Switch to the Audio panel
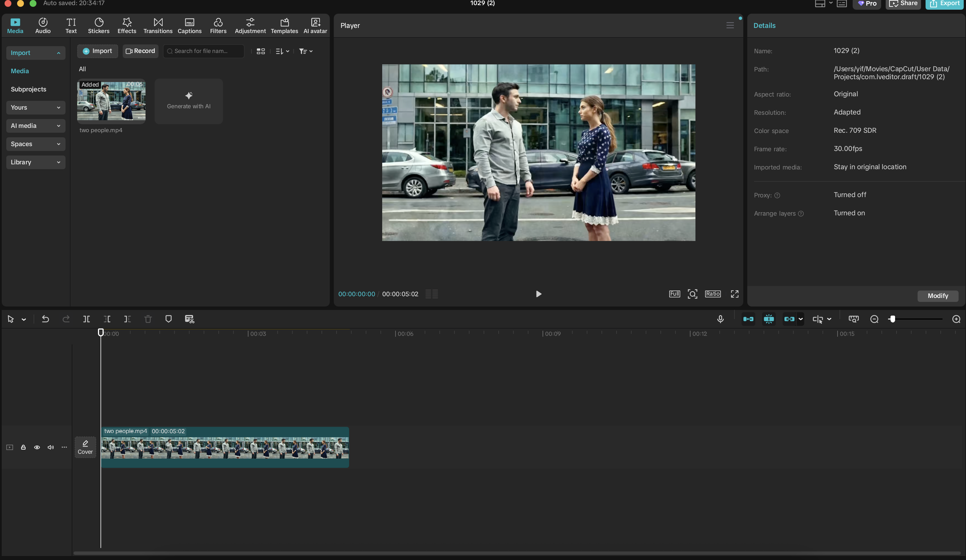Viewport: 966px width, 560px height. tap(42, 25)
